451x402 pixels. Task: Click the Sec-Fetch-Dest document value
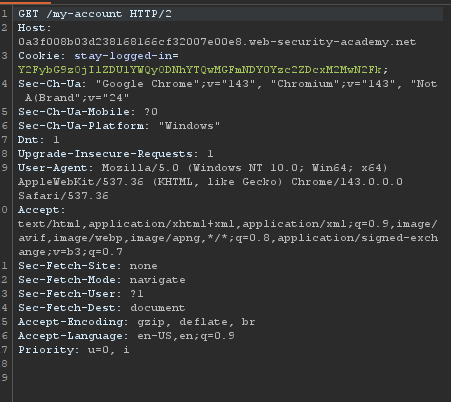tap(157, 308)
